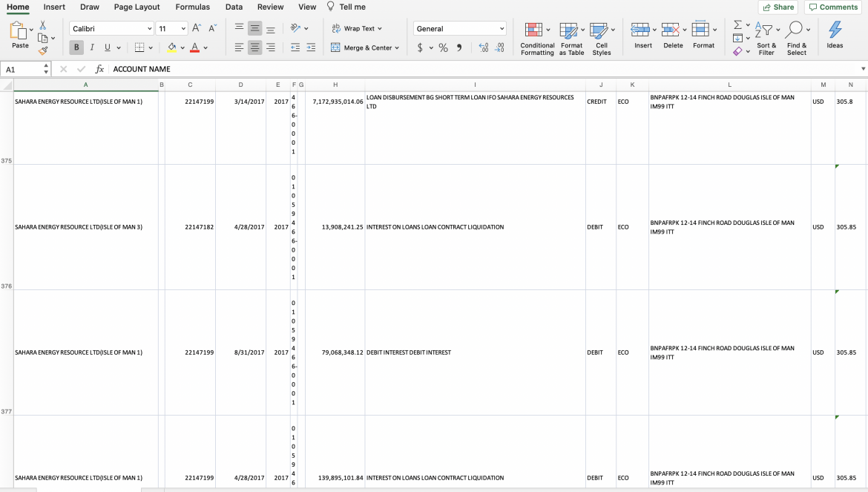
Task: Click the AutoSum sigma icon
Action: pos(738,25)
